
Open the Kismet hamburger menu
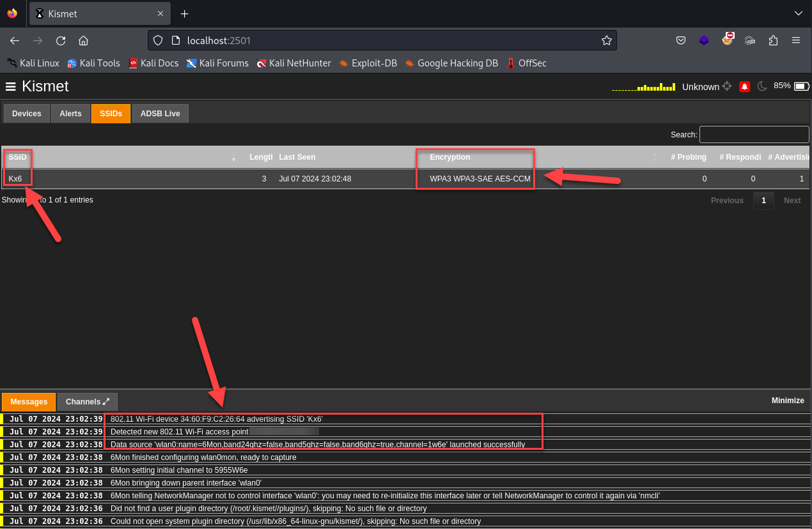click(10, 86)
